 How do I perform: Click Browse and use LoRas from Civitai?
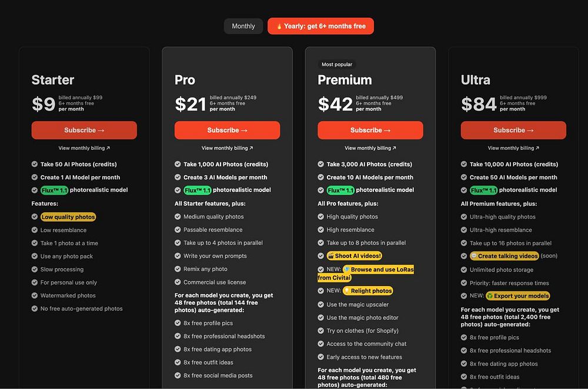(366, 274)
